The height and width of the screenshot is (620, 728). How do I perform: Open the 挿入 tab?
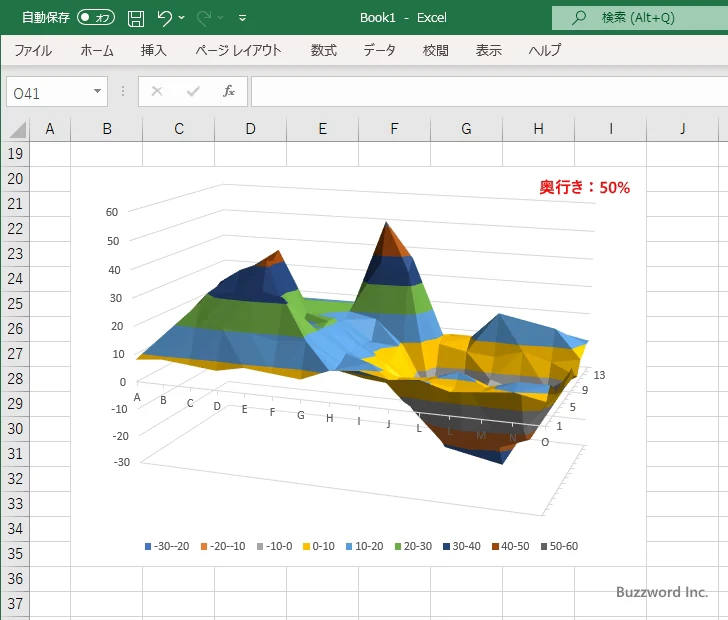click(154, 50)
